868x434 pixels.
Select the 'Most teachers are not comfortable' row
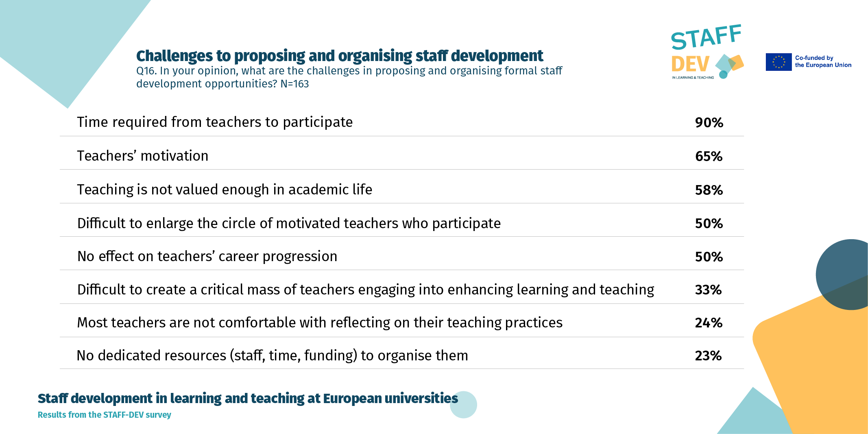click(402, 323)
